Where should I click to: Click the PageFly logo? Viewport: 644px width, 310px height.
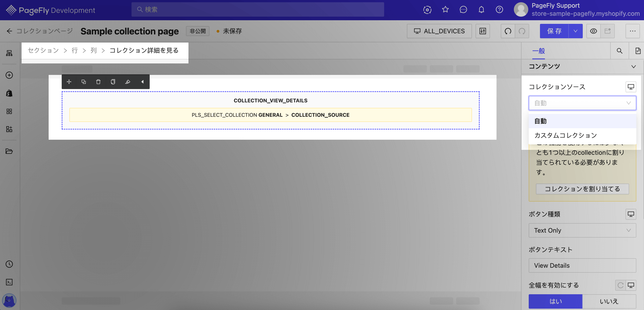[x=50, y=10]
